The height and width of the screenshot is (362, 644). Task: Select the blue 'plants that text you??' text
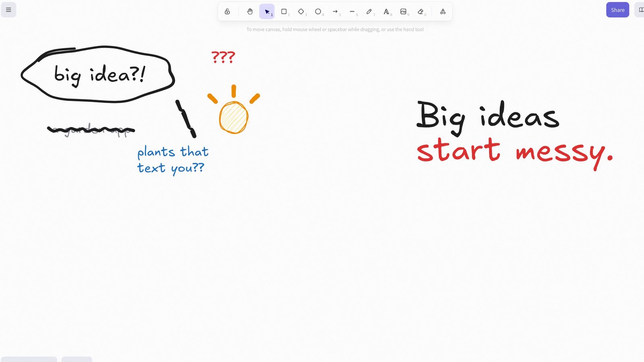coord(173,160)
